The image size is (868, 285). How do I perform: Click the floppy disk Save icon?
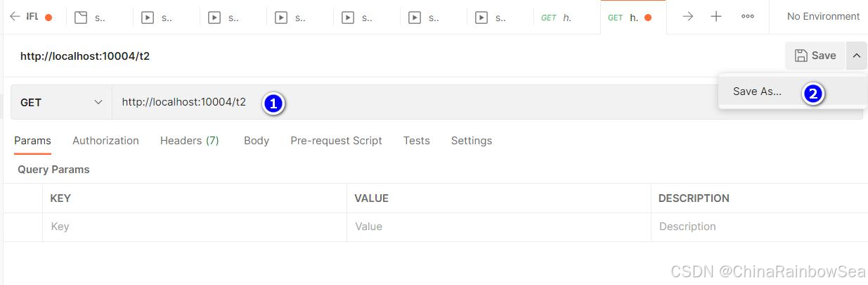[x=801, y=56]
